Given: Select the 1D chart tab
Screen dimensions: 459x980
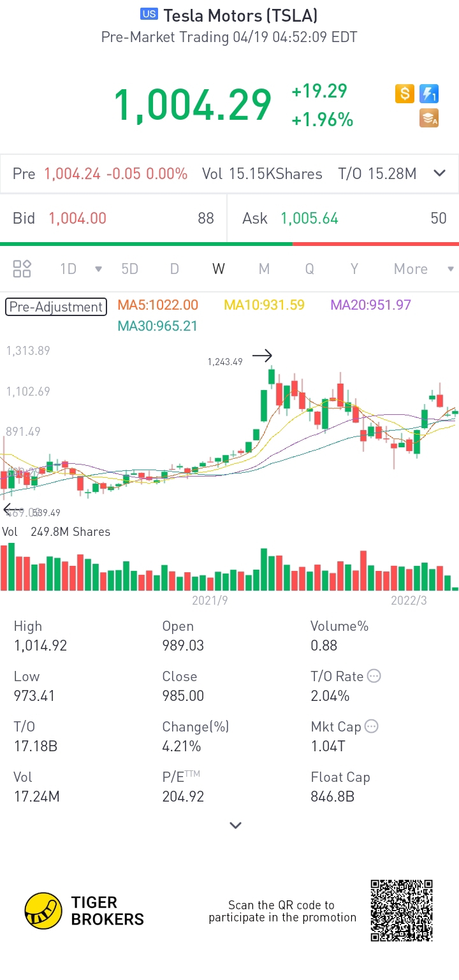Looking at the screenshot, I should (x=68, y=269).
